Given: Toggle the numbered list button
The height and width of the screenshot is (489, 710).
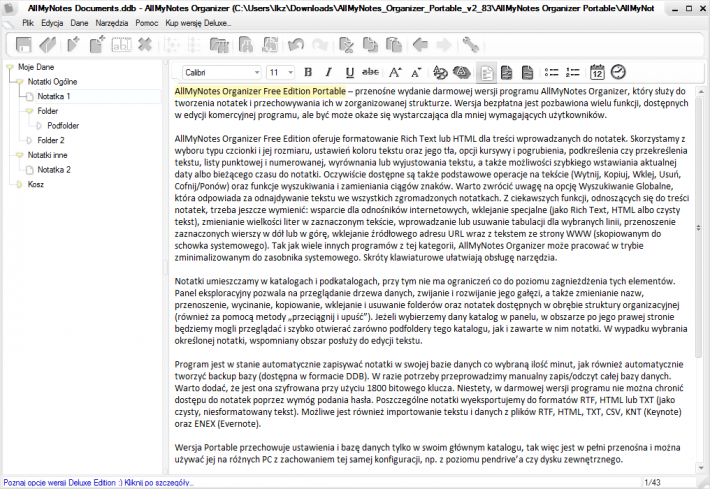Looking at the screenshot, I should click(573, 72).
